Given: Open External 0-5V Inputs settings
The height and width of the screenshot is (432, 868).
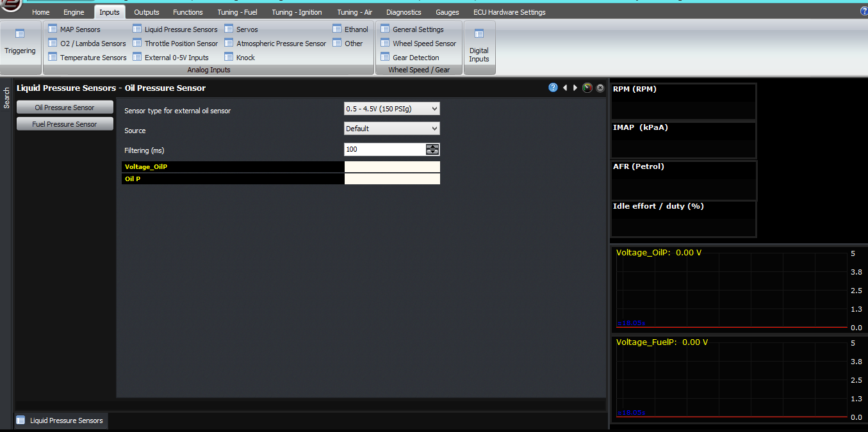Looking at the screenshot, I should [170, 58].
